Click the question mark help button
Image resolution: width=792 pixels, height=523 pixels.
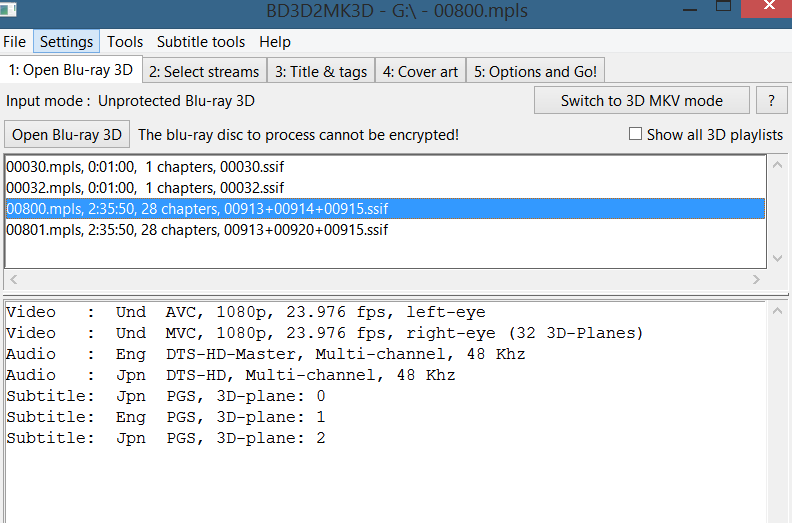[x=771, y=100]
